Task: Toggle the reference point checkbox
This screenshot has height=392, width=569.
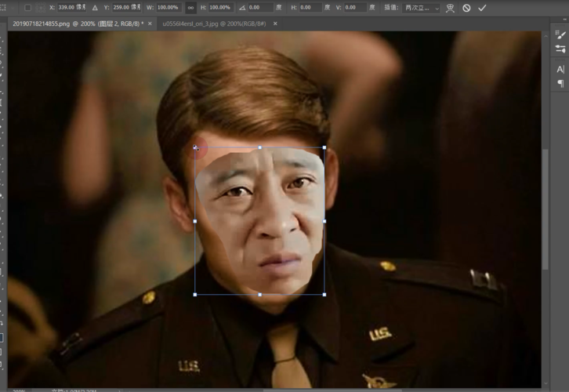Action: click(x=27, y=8)
